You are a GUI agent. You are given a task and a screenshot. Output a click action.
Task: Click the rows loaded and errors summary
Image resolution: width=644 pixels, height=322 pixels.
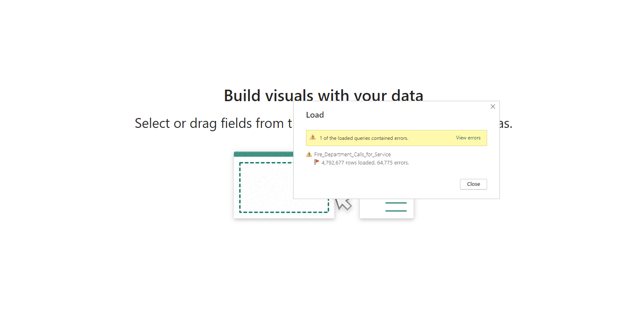coord(365,162)
